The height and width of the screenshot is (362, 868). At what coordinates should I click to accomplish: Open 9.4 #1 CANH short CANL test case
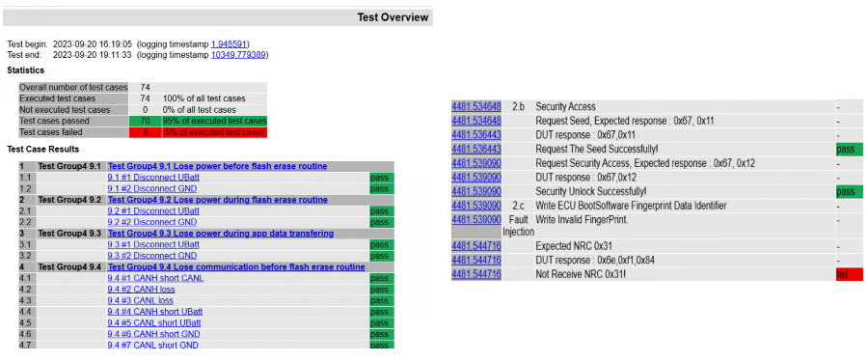click(155, 278)
